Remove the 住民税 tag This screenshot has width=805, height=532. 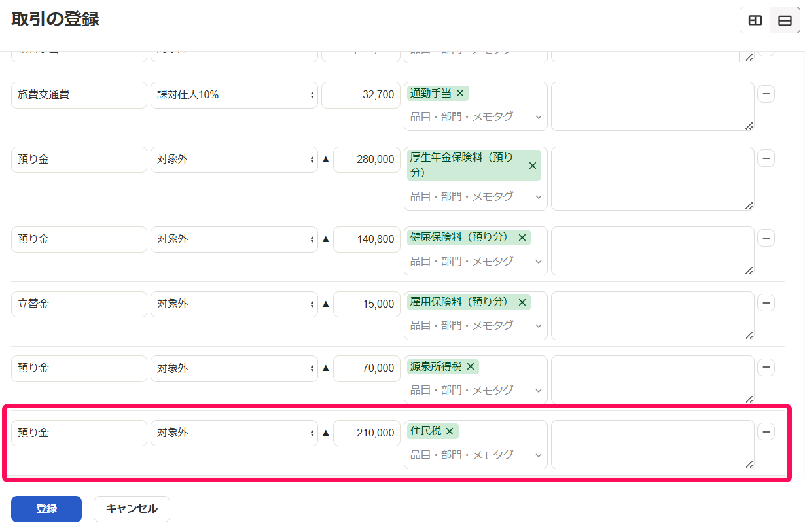pyautogui.click(x=450, y=431)
